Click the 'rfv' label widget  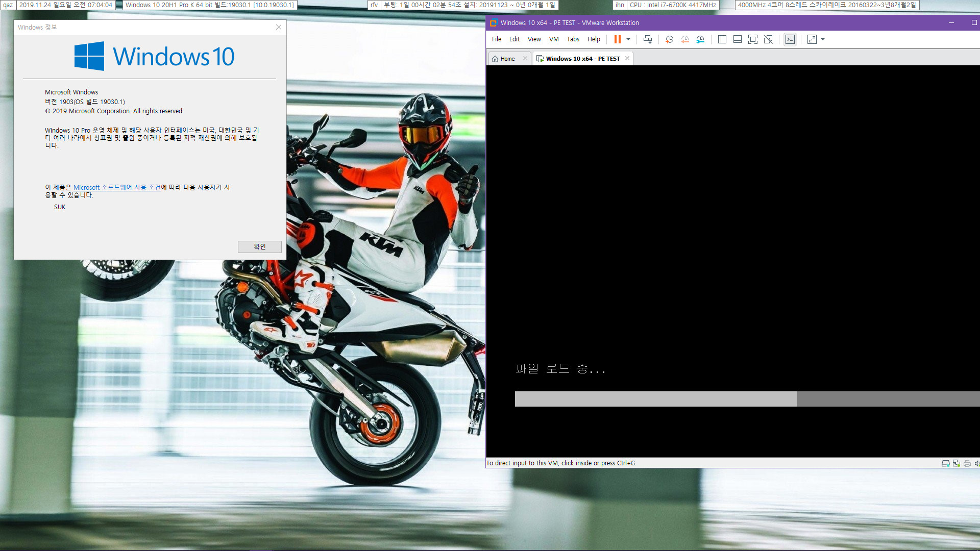tap(374, 5)
